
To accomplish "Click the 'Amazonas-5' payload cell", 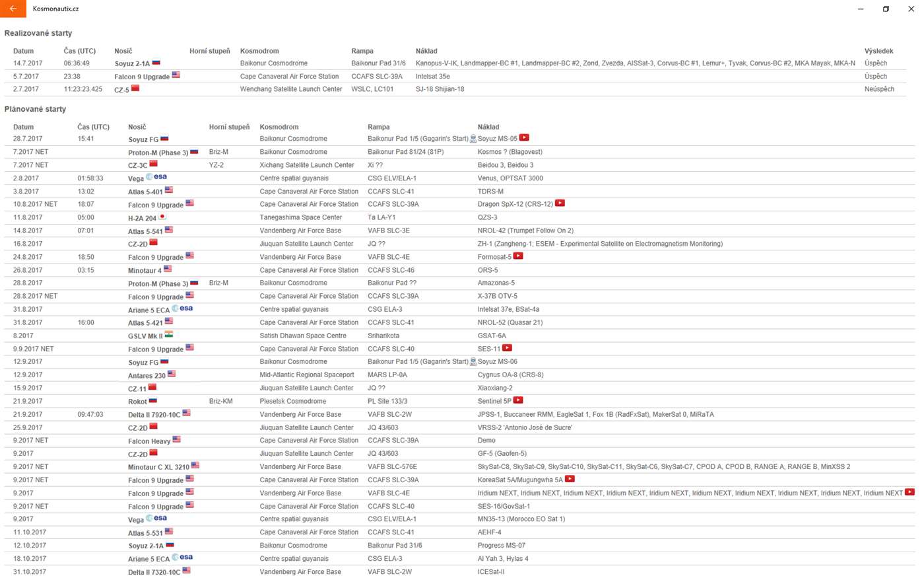I will pyautogui.click(x=496, y=283).
